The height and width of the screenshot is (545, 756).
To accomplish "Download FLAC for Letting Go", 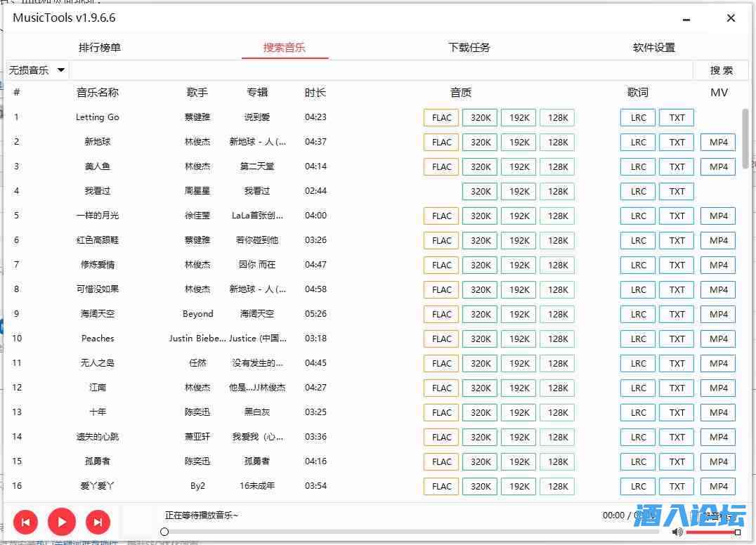I will (x=442, y=118).
